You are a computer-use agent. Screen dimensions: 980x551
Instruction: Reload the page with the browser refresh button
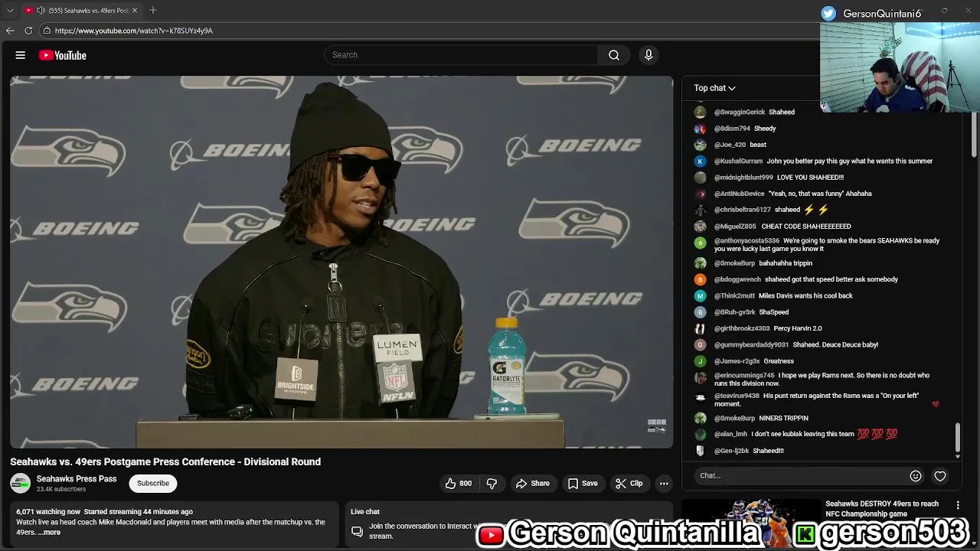point(28,31)
